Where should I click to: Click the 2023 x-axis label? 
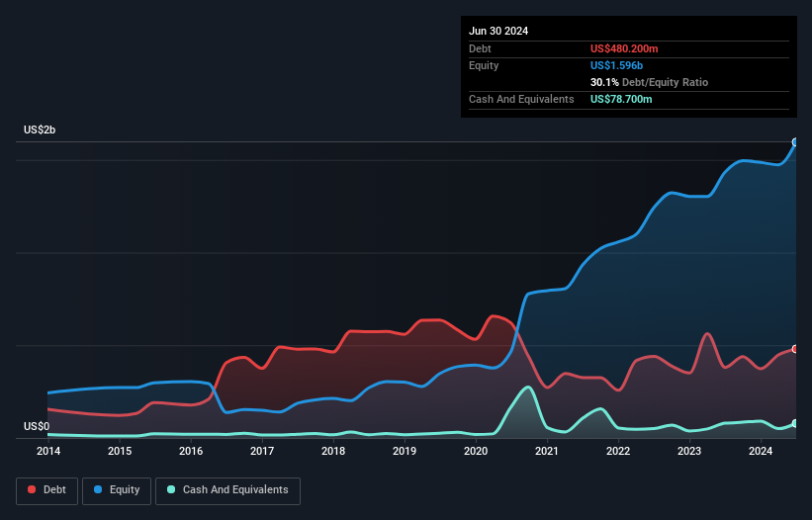coord(689,451)
